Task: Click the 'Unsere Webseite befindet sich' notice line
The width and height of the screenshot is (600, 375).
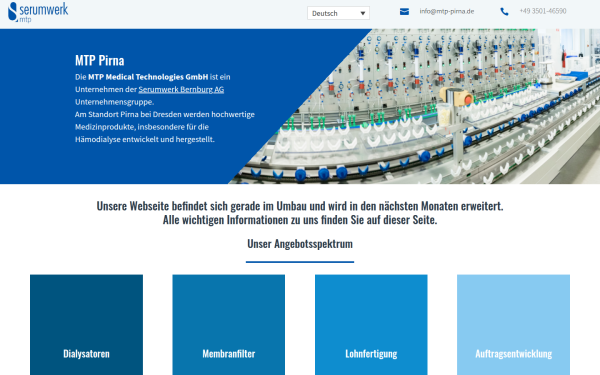Action: pos(300,206)
